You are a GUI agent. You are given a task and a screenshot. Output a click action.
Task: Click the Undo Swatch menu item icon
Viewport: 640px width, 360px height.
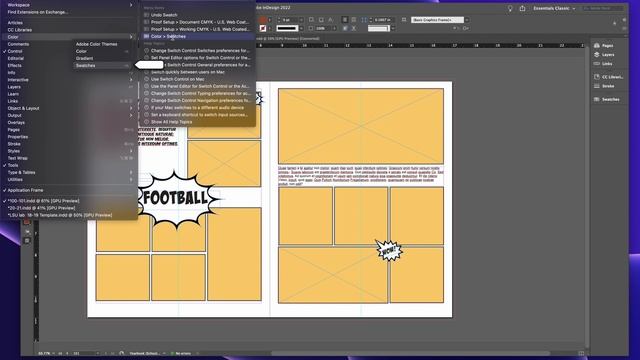click(147, 15)
